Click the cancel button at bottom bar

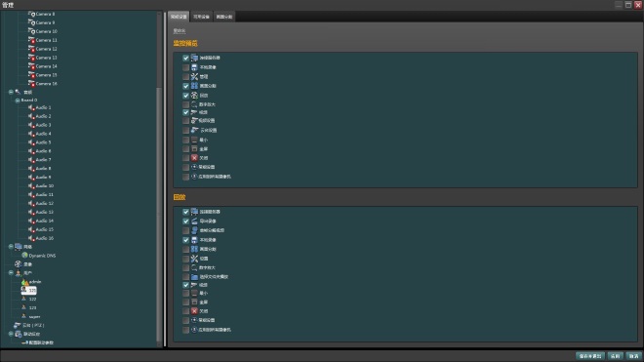pyautogui.click(x=634, y=356)
